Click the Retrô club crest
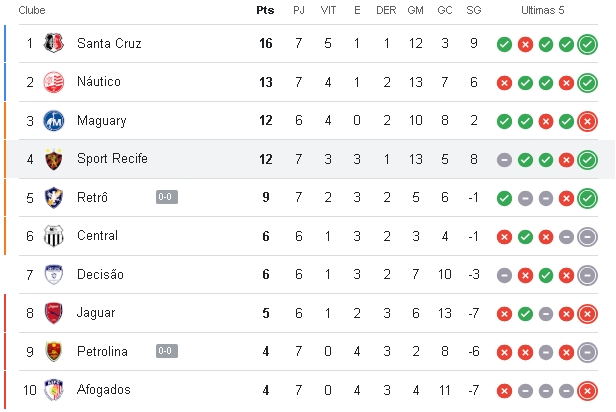 pos(54,198)
